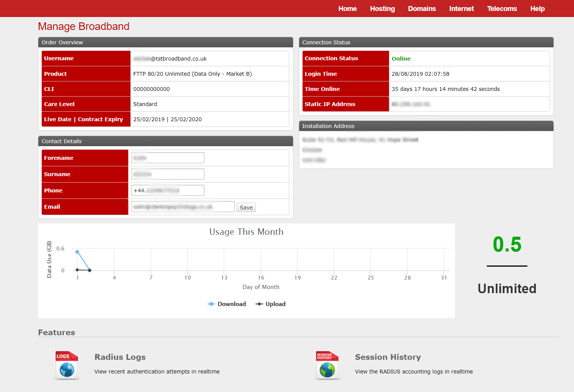The width and height of the screenshot is (574, 392).
Task: Open the Internet menu
Action: click(461, 9)
